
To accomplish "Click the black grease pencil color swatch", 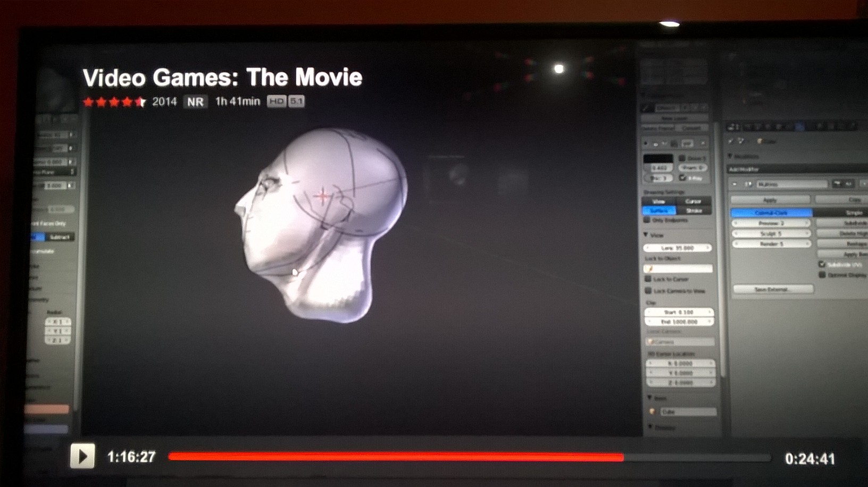I will click(658, 158).
